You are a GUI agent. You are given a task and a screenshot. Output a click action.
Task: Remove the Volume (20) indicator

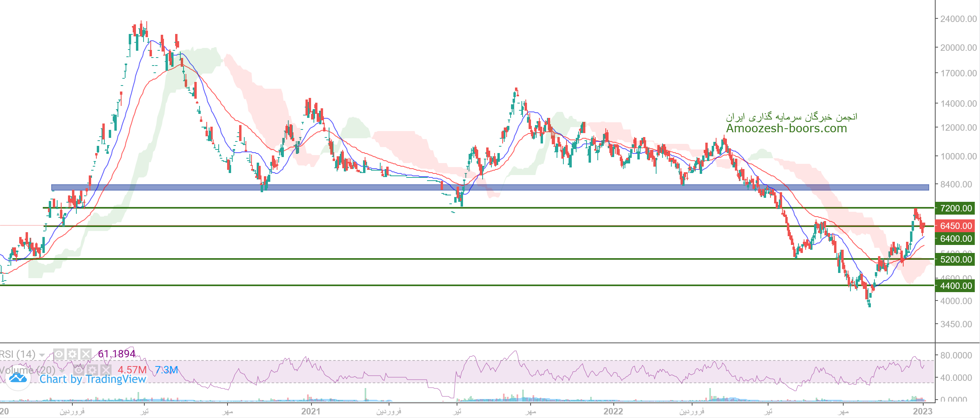[x=106, y=370]
